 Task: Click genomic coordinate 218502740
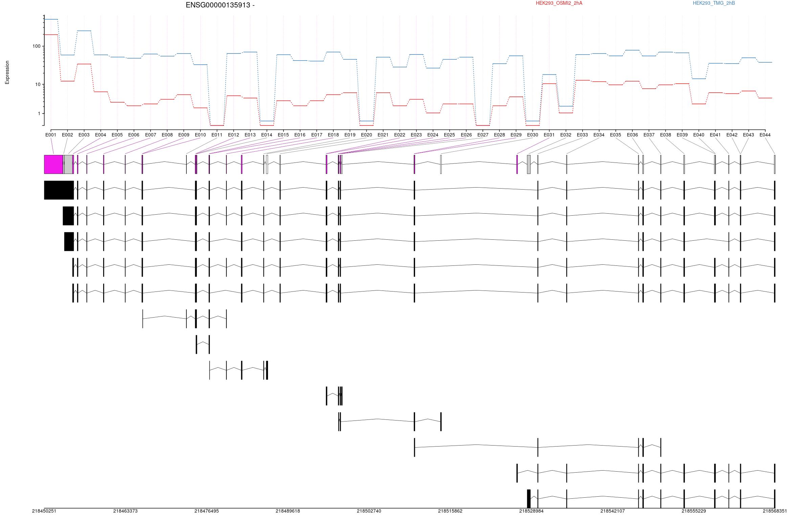click(x=369, y=511)
